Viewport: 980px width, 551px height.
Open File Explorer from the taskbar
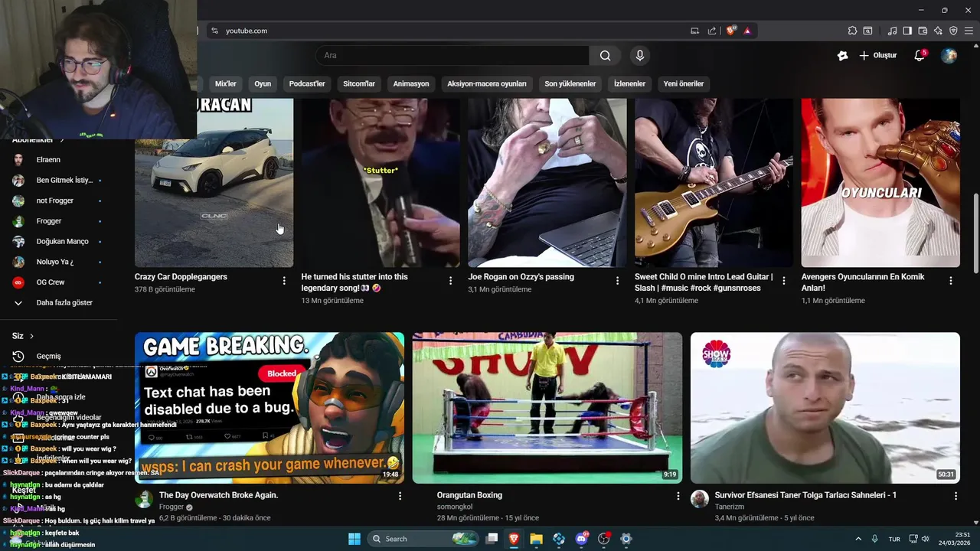536,539
